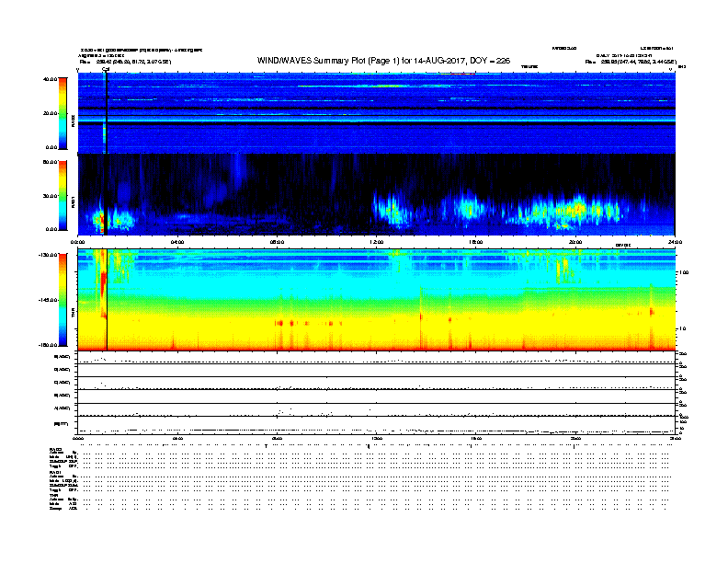This screenshot has width=728, height=563.
Task: Click the rotated RAD1 axis label
Action: pyautogui.click(x=73, y=201)
